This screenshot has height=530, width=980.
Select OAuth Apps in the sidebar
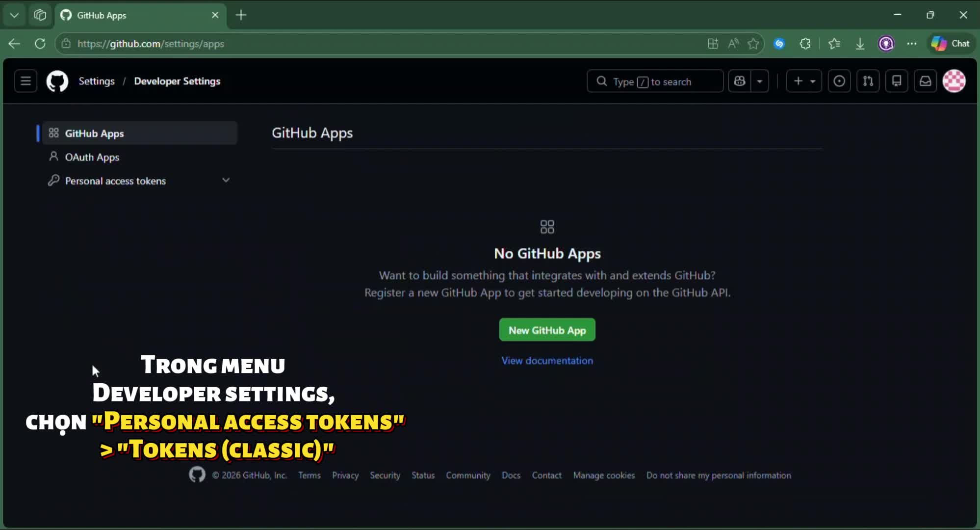pyautogui.click(x=140, y=157)
